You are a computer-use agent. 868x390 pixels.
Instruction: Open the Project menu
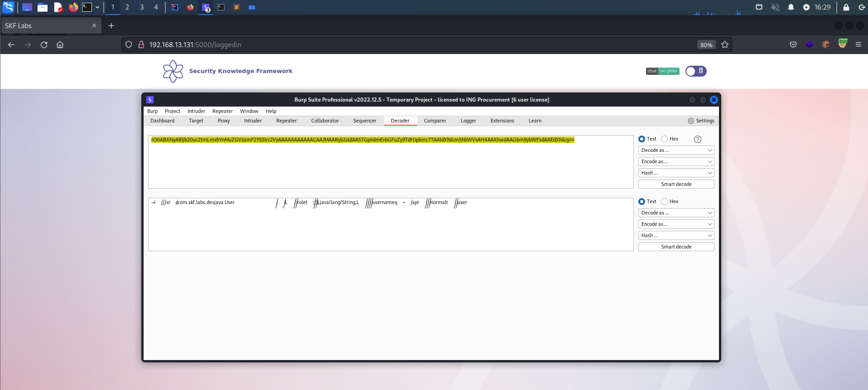[172, 111]
